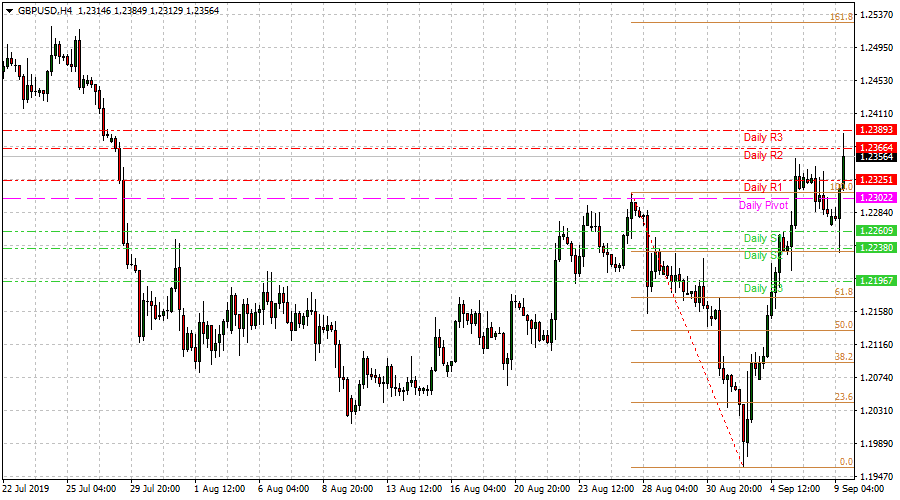Select the 1.23893 red price tag
This screenshot has width=900, height=500.
pyautogui.click(x=875, y=130)
